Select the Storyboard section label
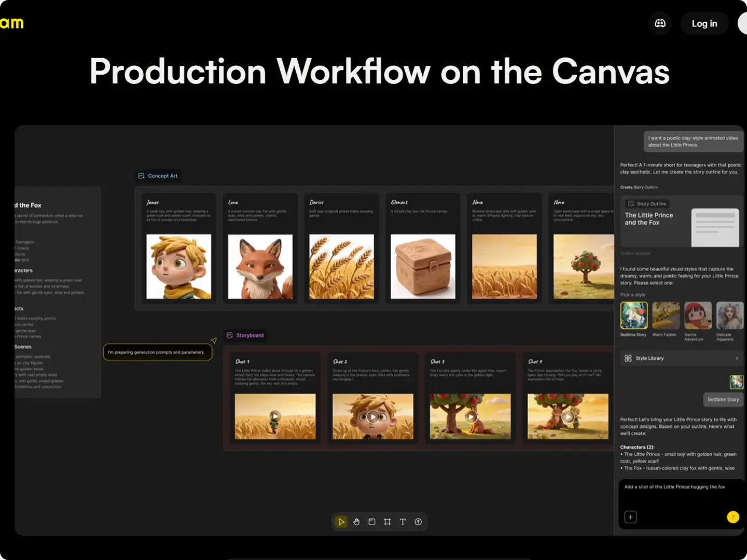 (x=245, y=335)
